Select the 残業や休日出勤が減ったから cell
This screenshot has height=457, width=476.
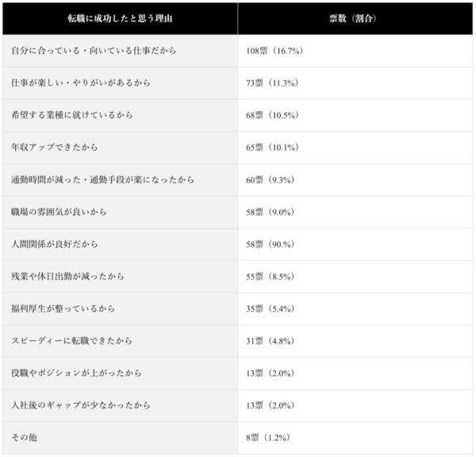[x=121, y=276]
